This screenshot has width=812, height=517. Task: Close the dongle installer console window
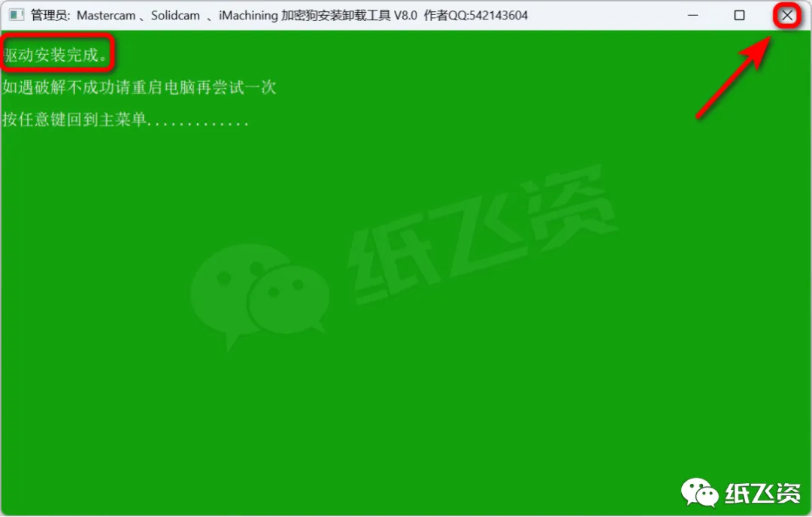pyautogui.click(x=786, y=16)
